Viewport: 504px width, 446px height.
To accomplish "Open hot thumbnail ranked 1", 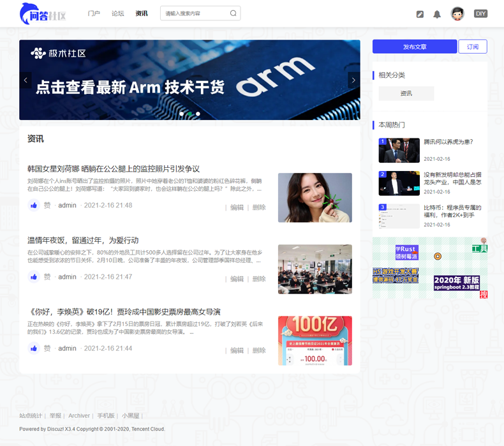I will pyautogui.click(x=399, y=150).
